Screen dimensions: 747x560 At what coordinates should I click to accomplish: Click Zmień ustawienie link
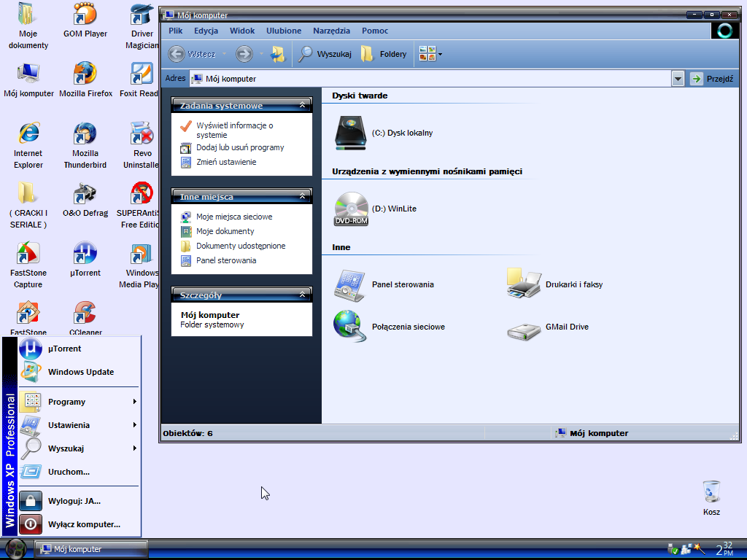226,162
